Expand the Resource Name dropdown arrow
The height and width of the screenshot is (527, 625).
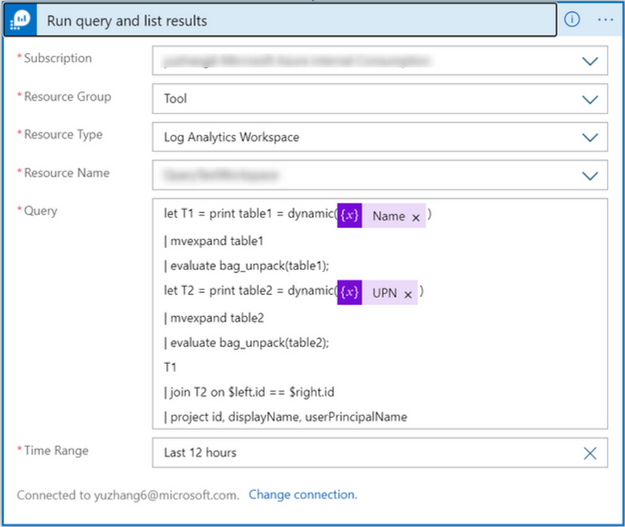pos(590,175)
